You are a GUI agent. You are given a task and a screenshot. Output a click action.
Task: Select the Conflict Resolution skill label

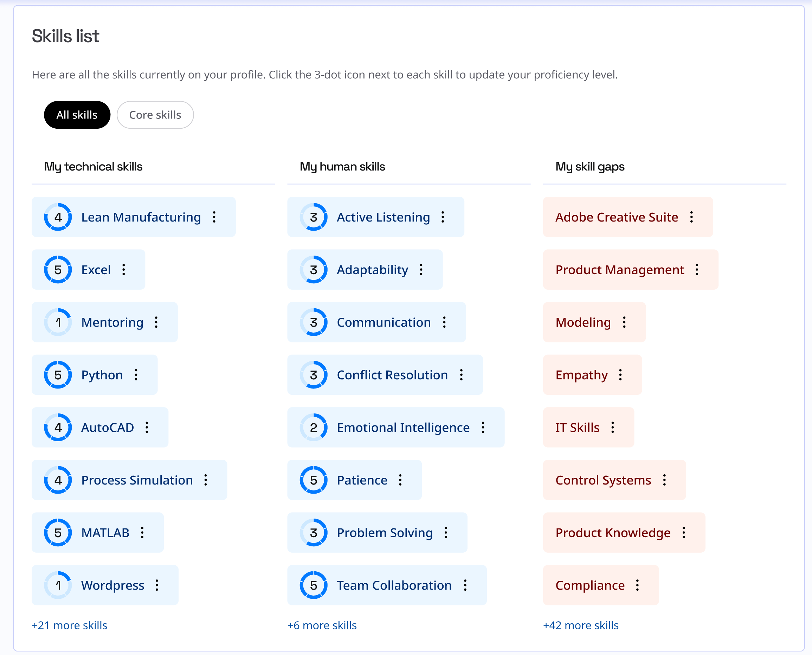tap(393, 375)
